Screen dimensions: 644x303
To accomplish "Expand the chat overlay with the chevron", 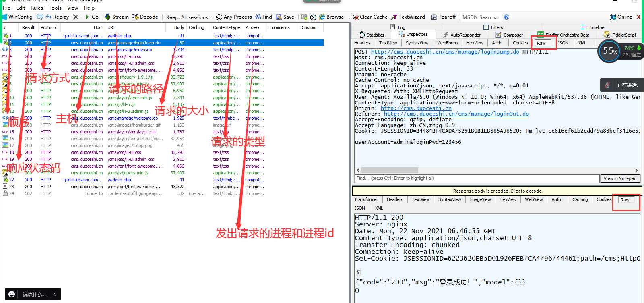I will pyautogui.click(x=55, y=294).
